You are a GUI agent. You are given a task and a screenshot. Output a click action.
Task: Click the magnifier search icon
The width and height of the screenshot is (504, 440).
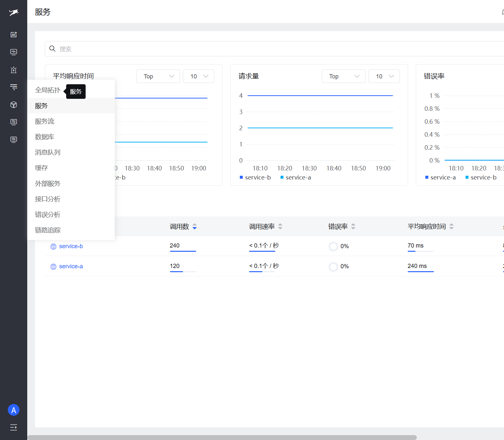pyautogui.click(x=52, y=49)
